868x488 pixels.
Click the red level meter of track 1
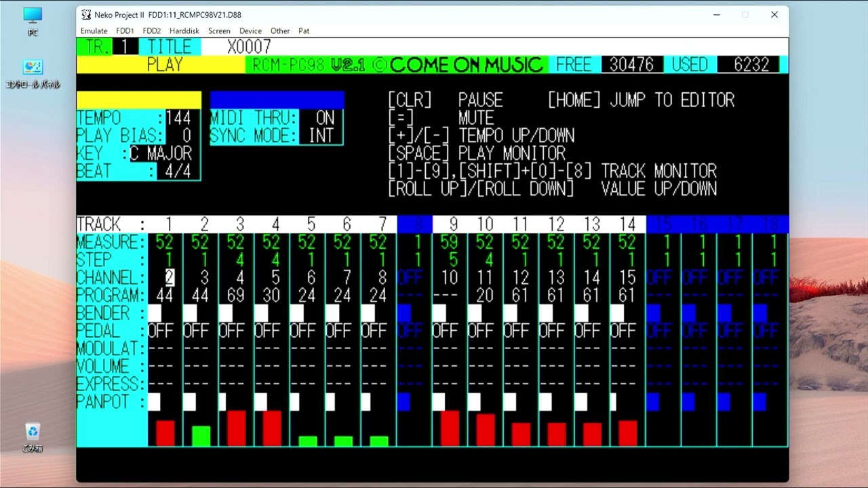click(x=165, y=433)
